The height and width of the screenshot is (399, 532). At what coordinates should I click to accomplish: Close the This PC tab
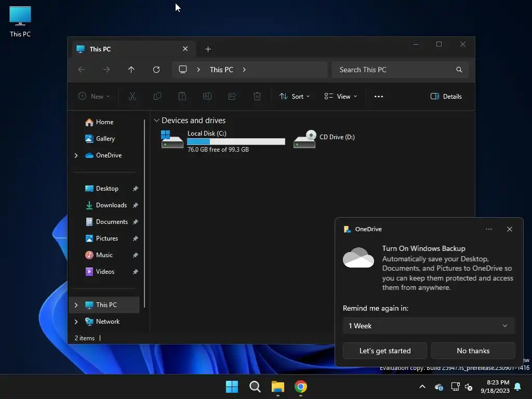(x=185, y=49)
